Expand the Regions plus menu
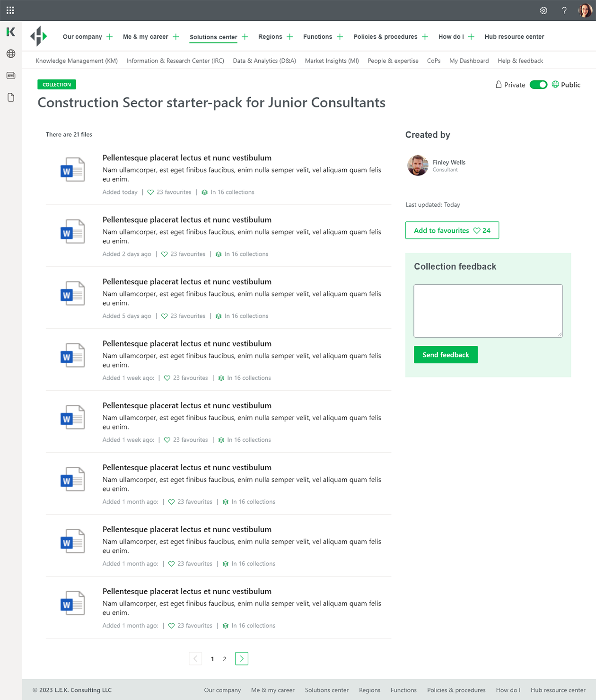 (x=290, y=37)
